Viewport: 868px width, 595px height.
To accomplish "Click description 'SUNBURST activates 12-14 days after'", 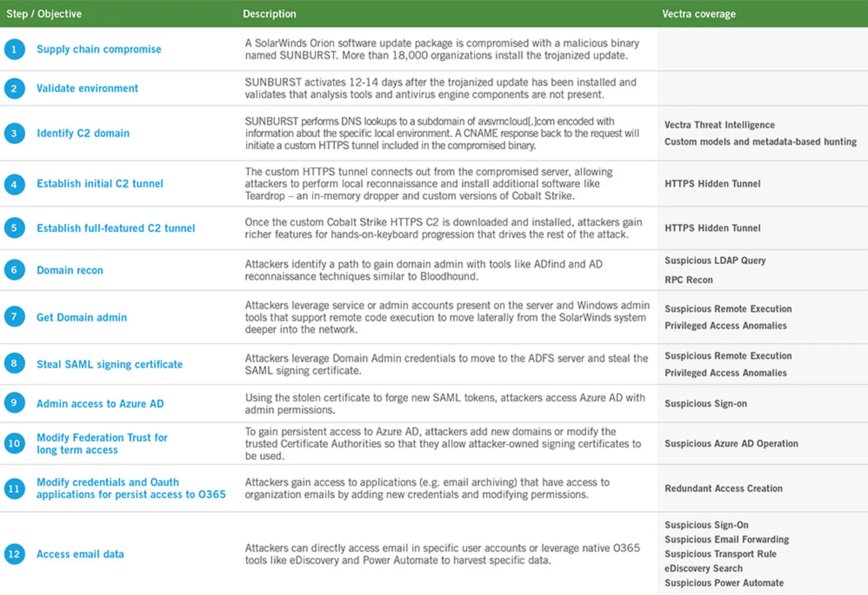I will tap(440, 88).
